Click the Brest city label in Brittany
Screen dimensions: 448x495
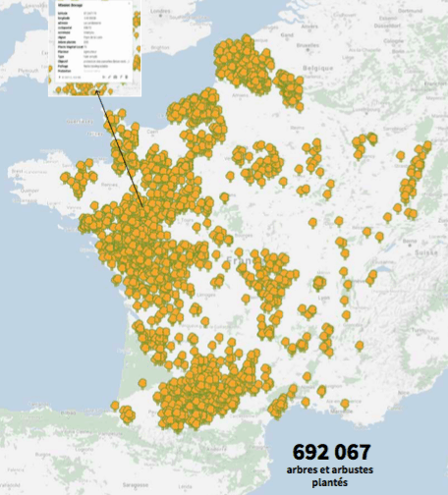17,171
